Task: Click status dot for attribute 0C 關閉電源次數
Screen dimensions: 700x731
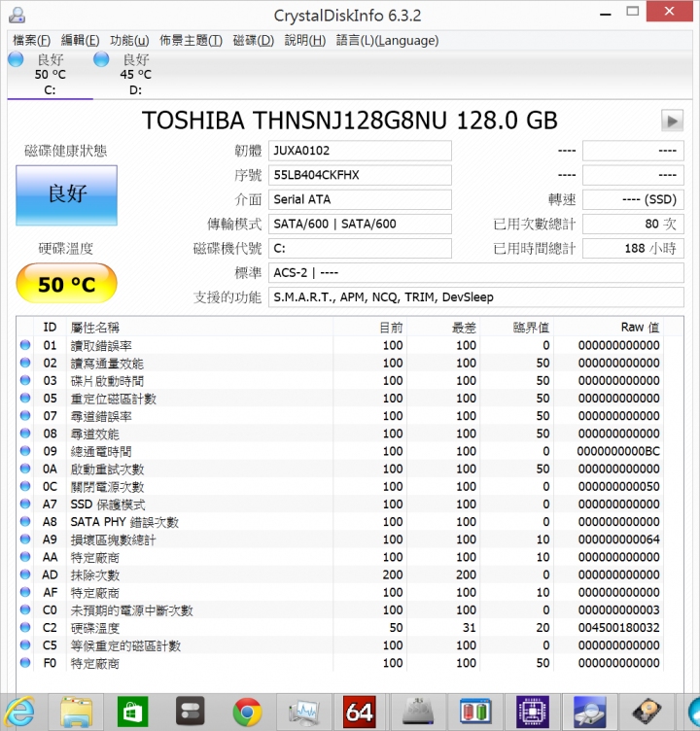Action: click(x=25, y=486)
